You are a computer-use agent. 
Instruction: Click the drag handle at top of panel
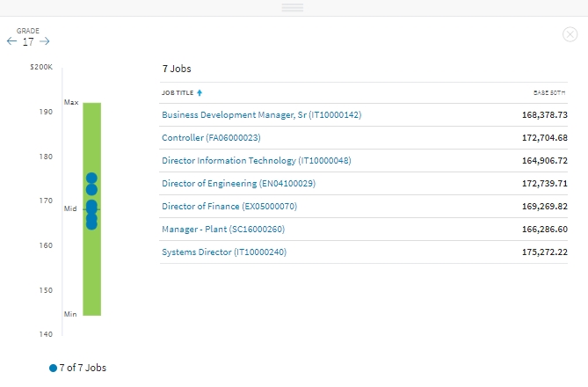[293, 7]
